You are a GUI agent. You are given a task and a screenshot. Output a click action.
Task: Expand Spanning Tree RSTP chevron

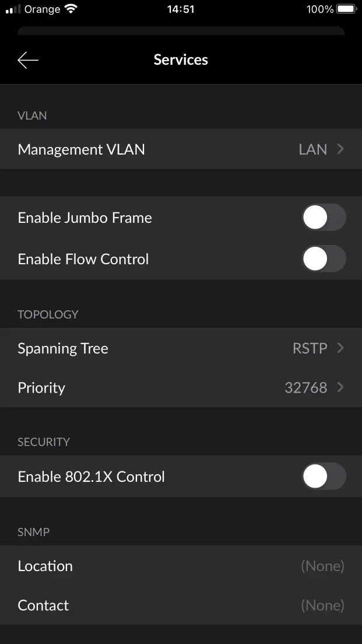tap(340, 348)
